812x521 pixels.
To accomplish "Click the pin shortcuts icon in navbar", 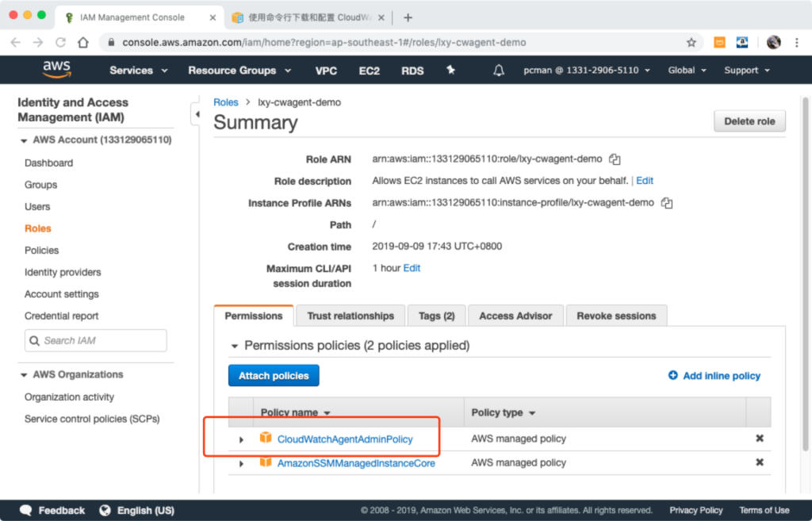I will click(x=450, y=70).
